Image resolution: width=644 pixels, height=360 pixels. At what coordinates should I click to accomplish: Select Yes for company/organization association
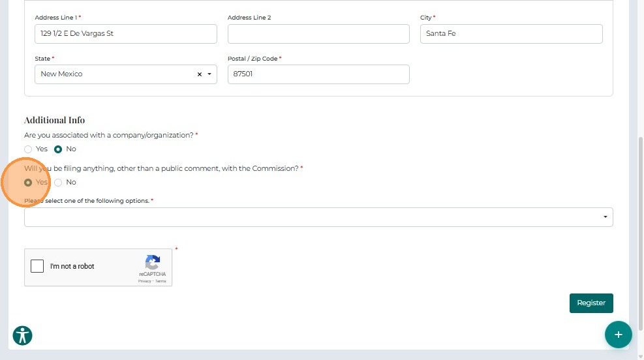(x=28, y=149)
